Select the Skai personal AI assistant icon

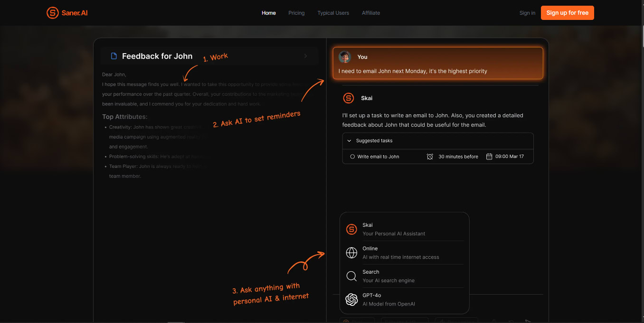[x=351, y=229]
